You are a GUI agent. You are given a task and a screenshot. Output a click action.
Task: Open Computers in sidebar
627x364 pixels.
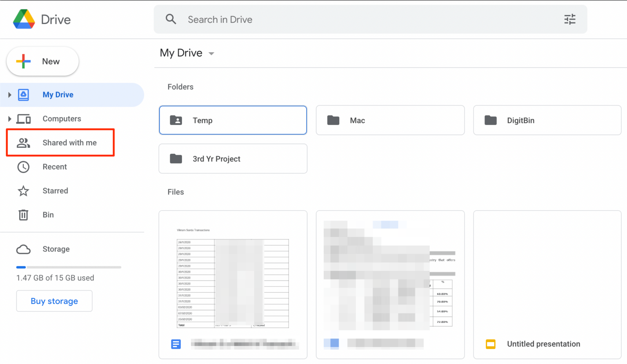pos(72,119)
